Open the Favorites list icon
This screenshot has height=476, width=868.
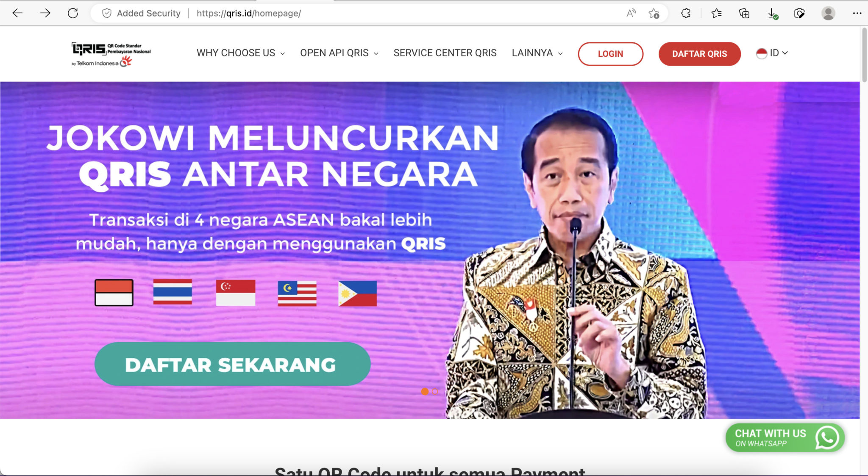(716, 13)
